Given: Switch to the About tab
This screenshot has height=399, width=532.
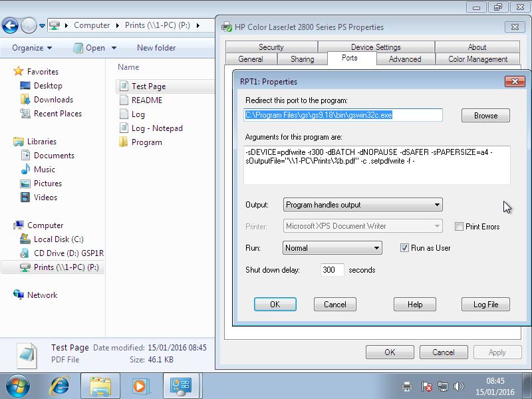Looking at the screenshot, I should [x=477, y=47].
